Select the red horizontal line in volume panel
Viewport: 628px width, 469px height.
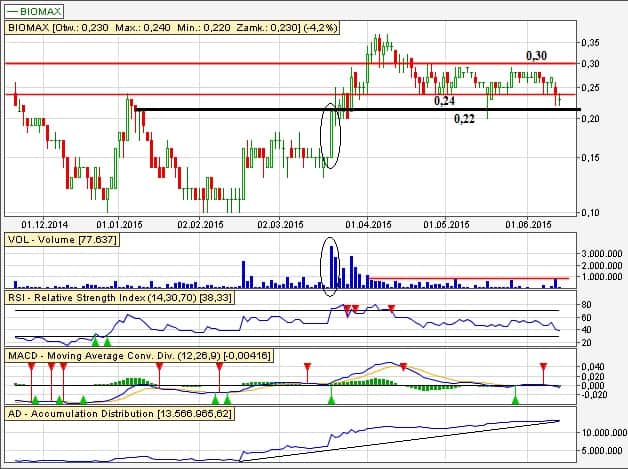468,277
